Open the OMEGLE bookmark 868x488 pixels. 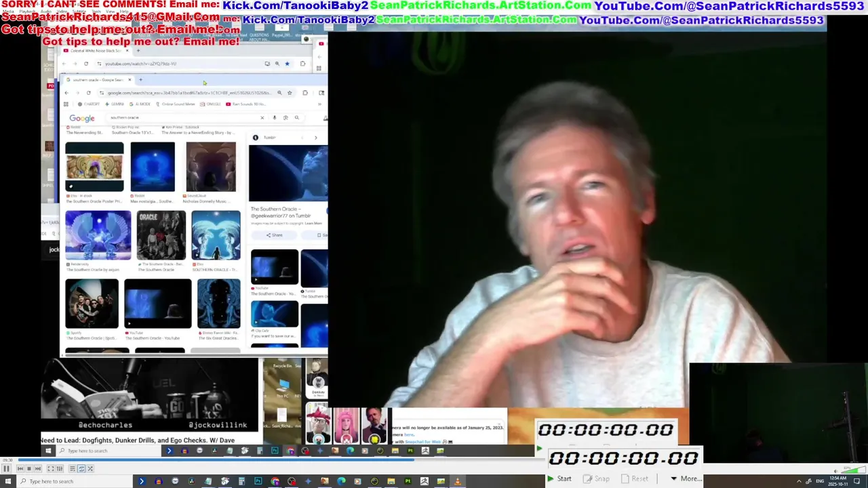[211, 104]
